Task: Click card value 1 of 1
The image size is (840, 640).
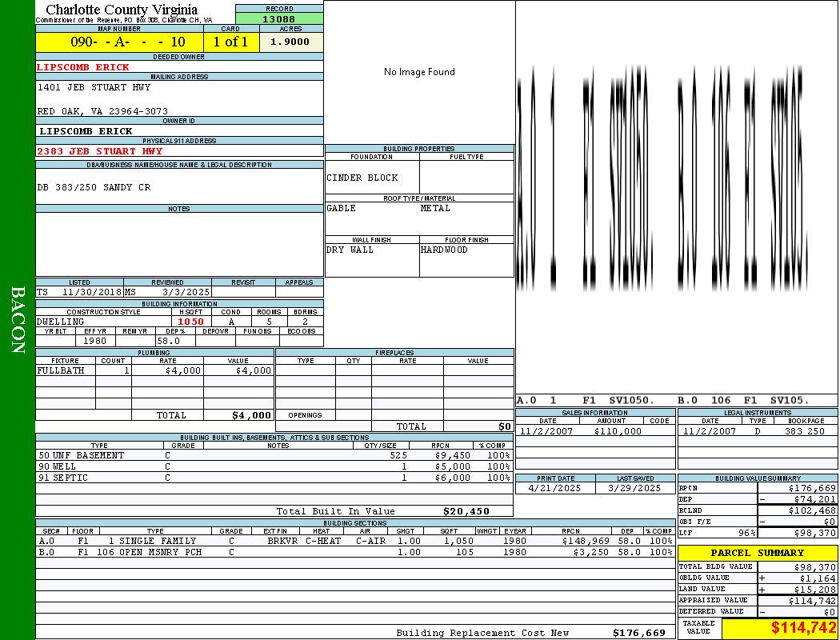Action: [x=231, y=42]
